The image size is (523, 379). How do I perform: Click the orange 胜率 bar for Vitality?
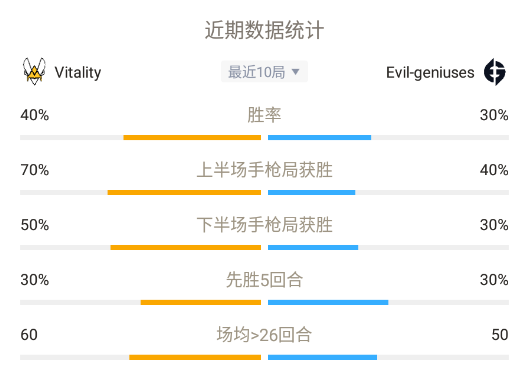(x=192, y=137)
